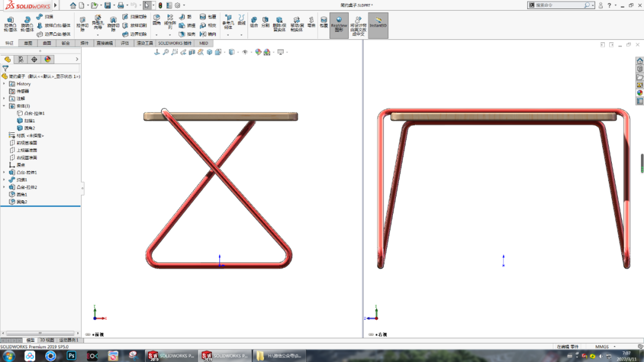Expand the 凸台-拉伸2 feature node
Viewport: 644px width, 362px height.
(x=4, y=187)
